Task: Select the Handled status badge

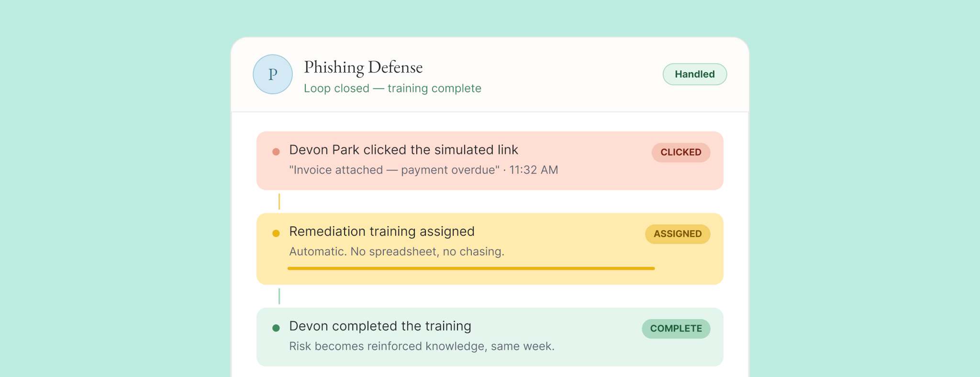Action: click(695, 74)
